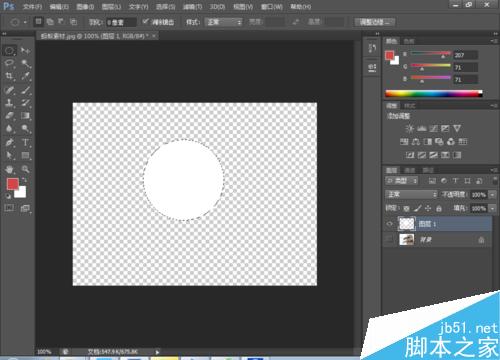Toggle the Anti-alias checkbox
The image size is (500, 360).
[145, 22]
